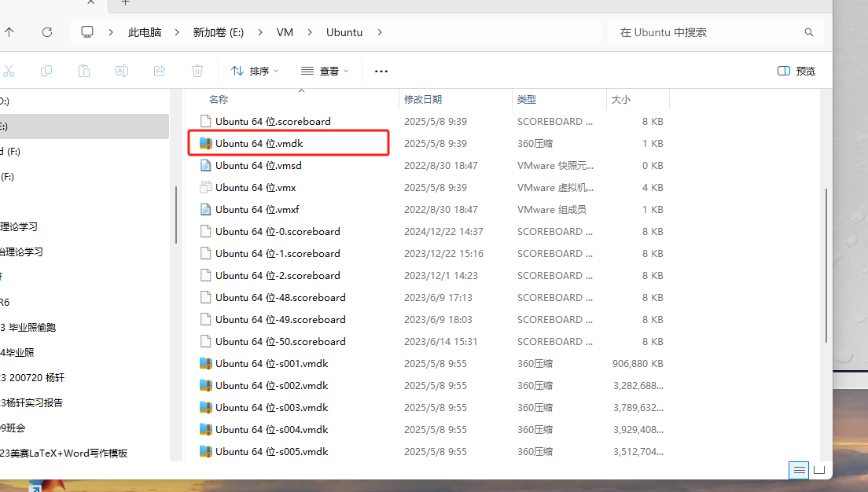This screenshot has width=868, height=492.
Task: Select 杨轩实习报告 folder in sidebar
Action: (x=31, y=403)
